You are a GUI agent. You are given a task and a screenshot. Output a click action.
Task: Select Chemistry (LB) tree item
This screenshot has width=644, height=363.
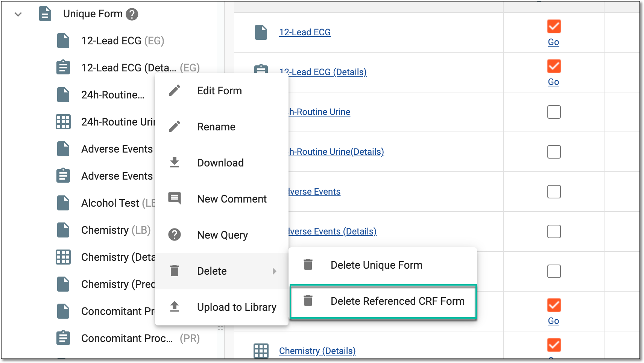coord(116,230)
